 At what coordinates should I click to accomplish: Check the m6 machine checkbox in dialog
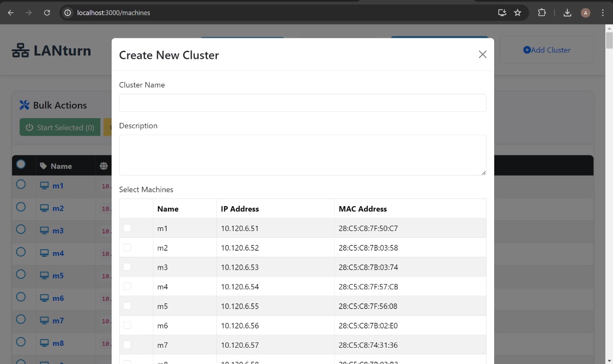pyautogui.click(x=127, y=325)
